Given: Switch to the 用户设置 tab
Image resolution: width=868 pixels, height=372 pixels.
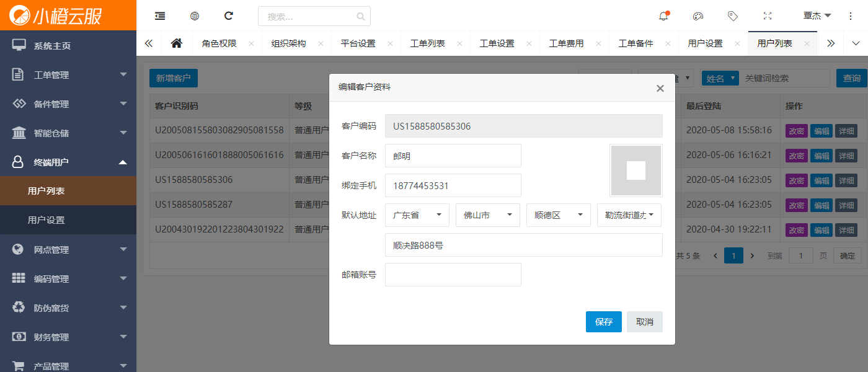Looking at the screenshot, I should [x=705, y=43].
